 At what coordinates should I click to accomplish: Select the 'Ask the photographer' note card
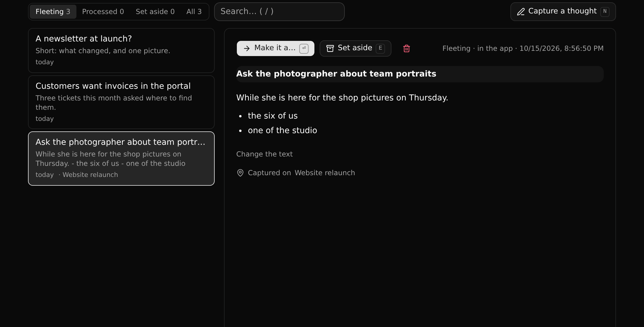[121, 159]
